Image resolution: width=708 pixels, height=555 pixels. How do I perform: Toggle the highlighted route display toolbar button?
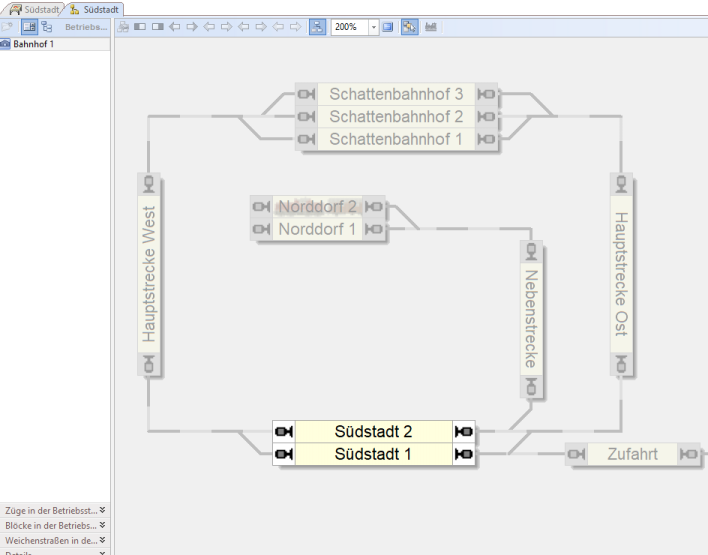point(410,27)
